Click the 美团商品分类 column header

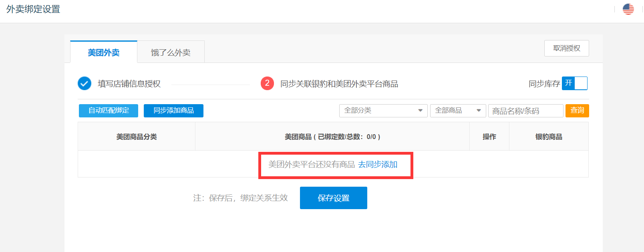pos(137,137)
